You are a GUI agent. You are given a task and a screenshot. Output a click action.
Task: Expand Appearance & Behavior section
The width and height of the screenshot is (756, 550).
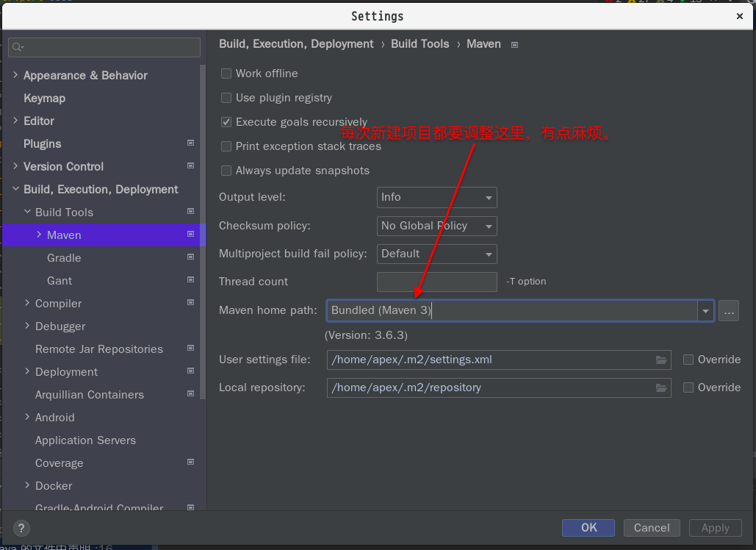[15, 75]
